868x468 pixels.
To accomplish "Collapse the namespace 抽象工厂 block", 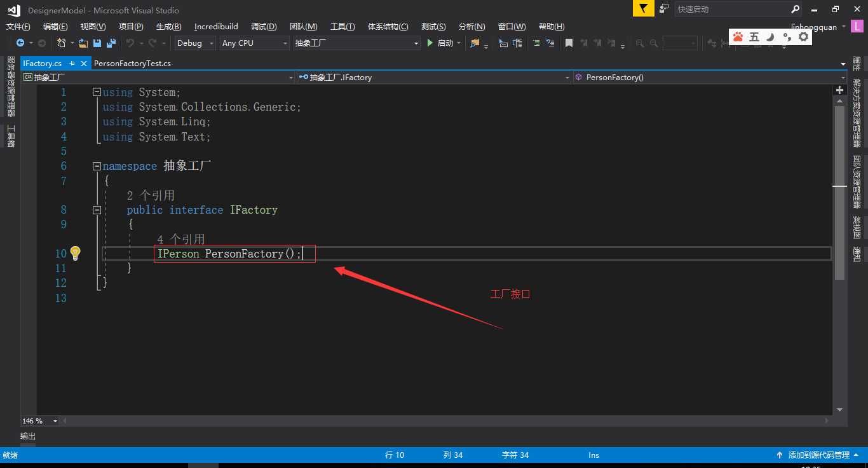I will click(97, 166).
